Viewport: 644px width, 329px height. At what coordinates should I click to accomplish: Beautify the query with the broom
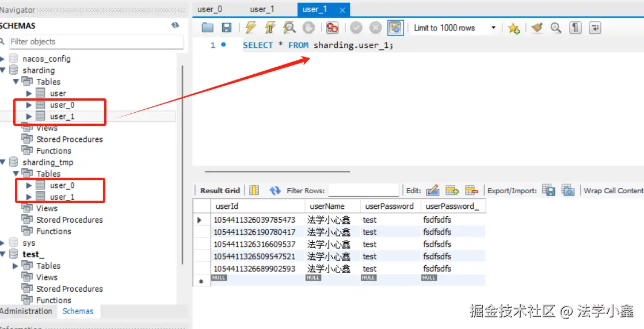pyautogui.click(x=536, y=28)
